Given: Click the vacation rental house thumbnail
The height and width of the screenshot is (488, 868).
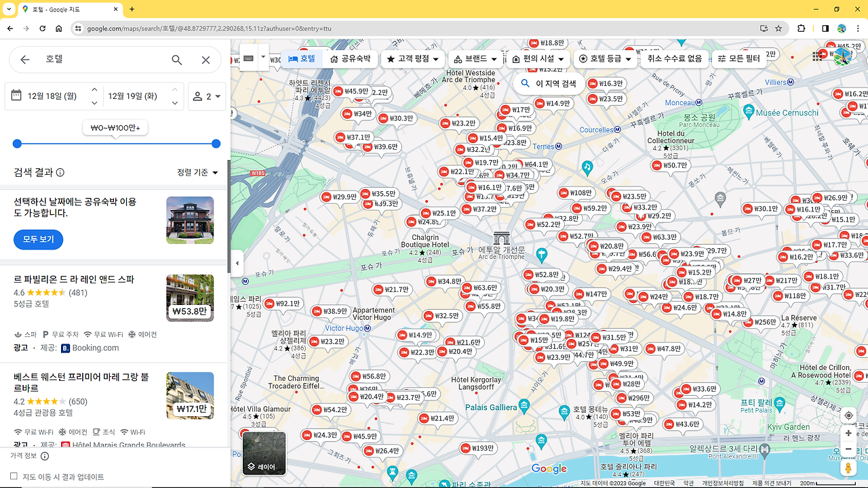Looking at the screenshot, I should pyautogui.click(x=190, y=220).
